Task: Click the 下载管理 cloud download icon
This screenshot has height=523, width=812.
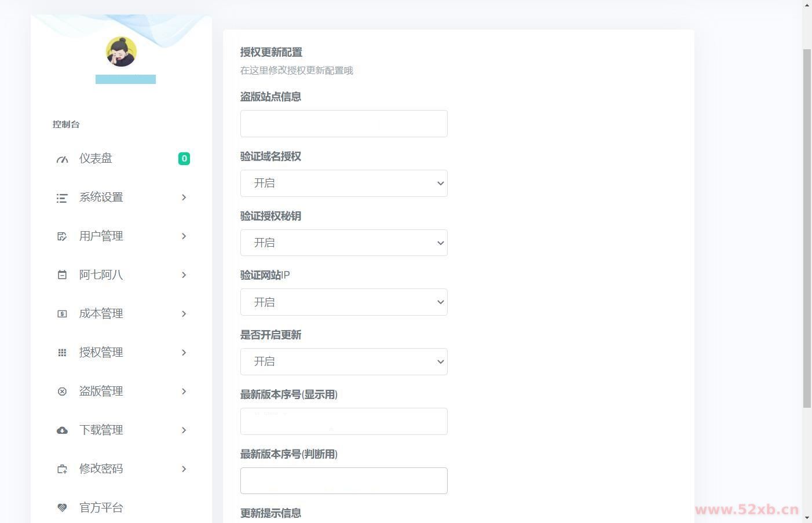Action: (x=62, y=430)
